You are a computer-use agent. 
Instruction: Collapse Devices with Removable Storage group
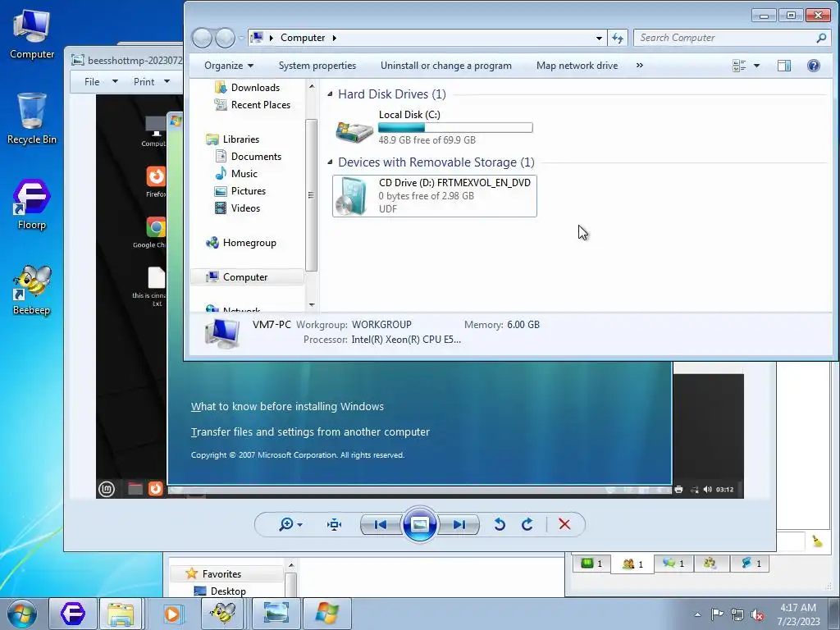point(330,162)
